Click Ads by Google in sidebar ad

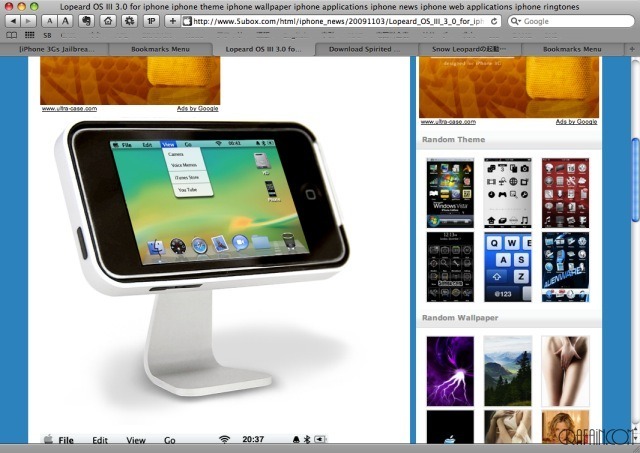click(x=576, y=122)
